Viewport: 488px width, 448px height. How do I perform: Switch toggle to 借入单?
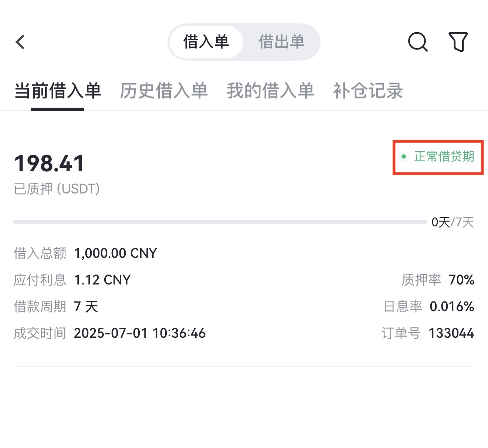206,42
